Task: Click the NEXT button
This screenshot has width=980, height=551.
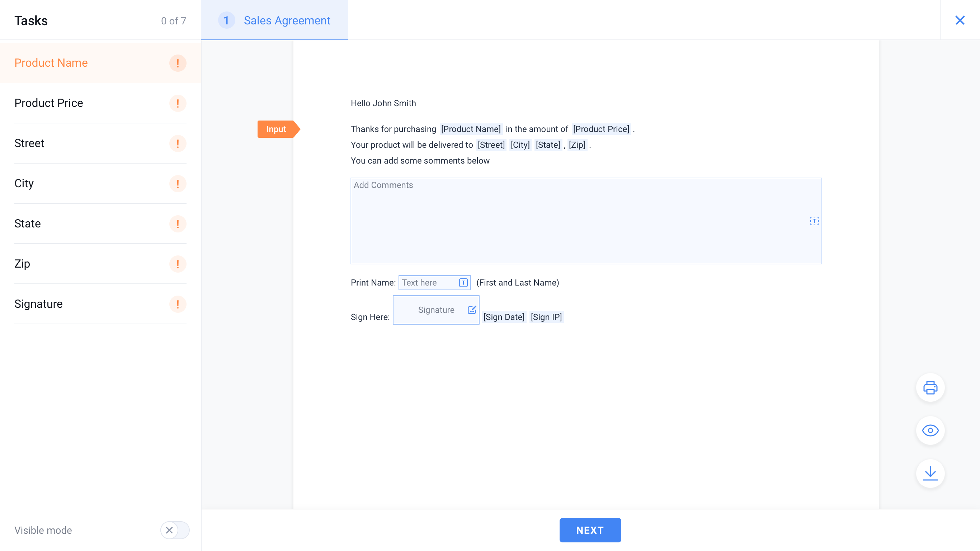Action: pos(590,530)
